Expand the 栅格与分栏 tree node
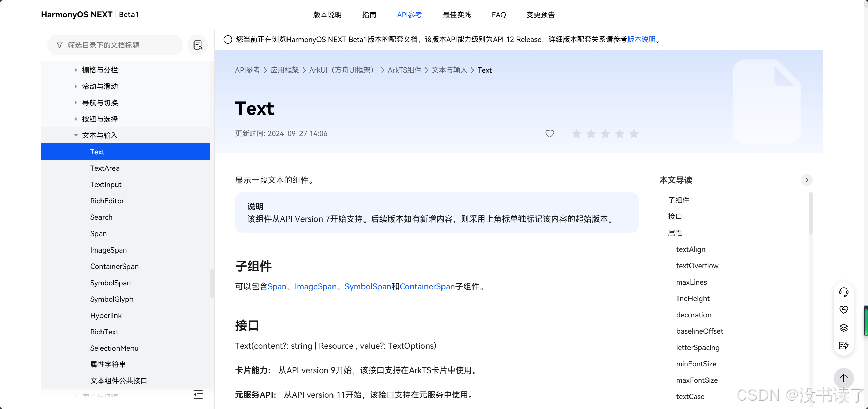Viewport: 868px width, 409px height. [x=76, y=70]
